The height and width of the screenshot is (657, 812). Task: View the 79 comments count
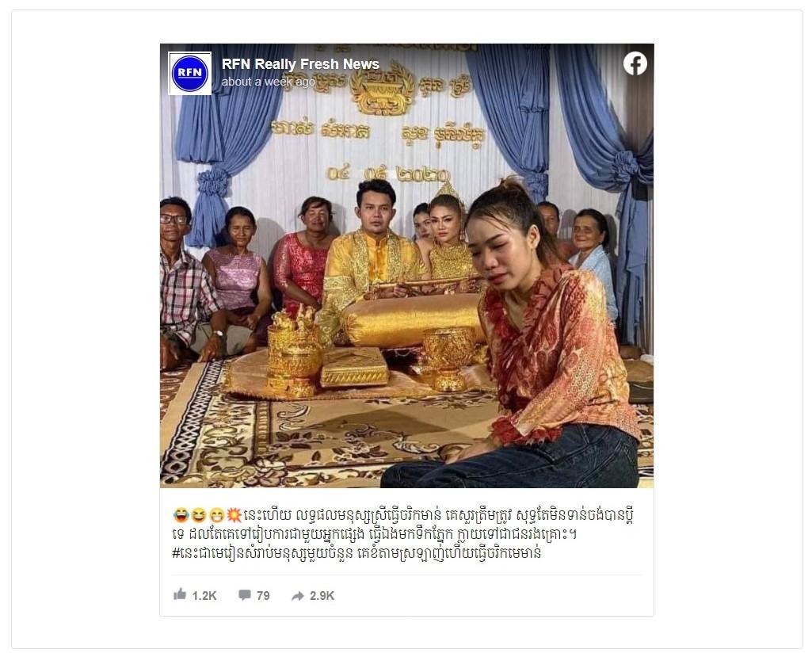coord(263,596)
